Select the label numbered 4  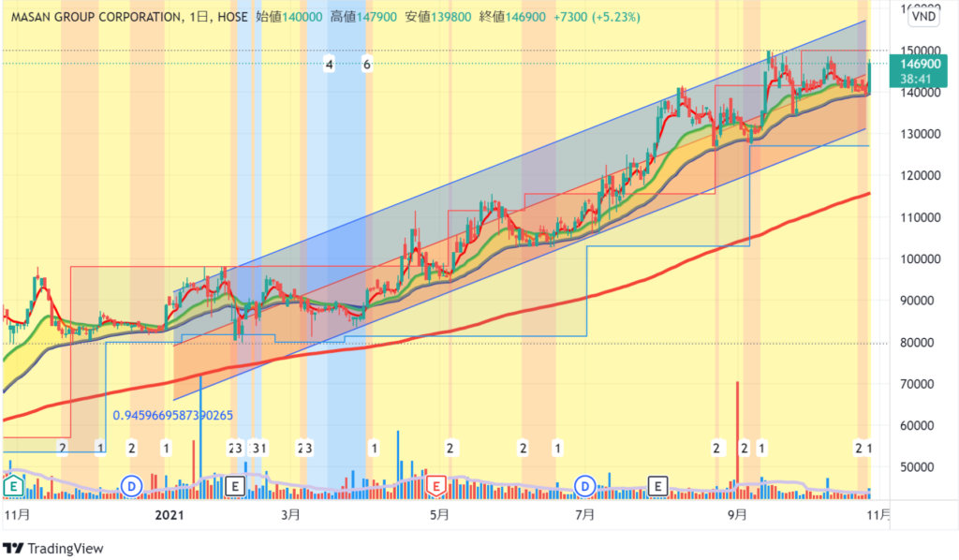(x=329, y=65)
